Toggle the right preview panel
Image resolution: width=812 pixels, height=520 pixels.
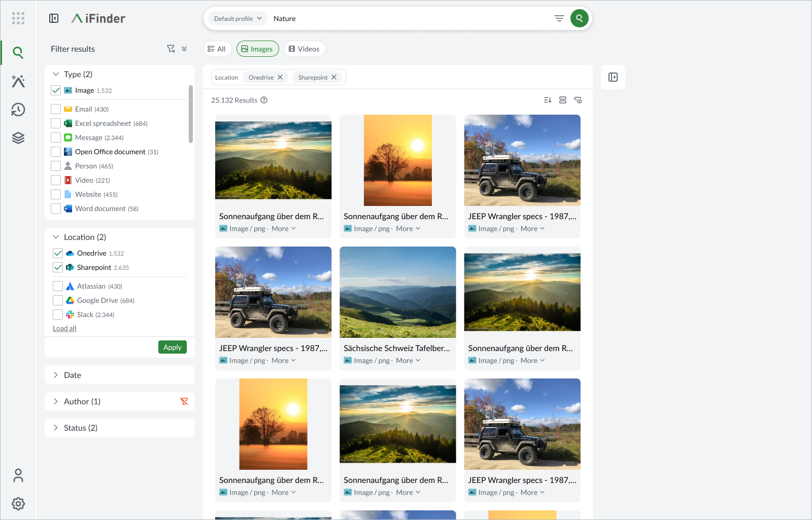pyautogui.click(x=613, y=77)
